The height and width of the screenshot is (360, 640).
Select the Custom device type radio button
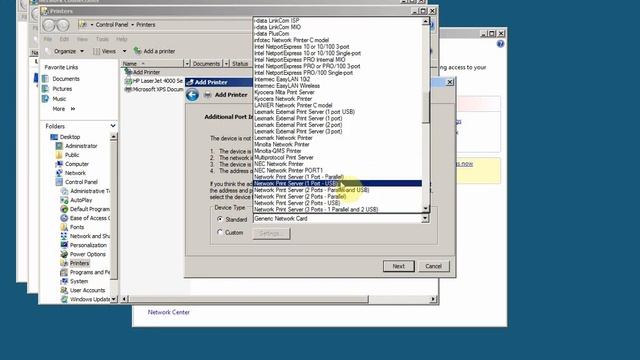(220, 232)
